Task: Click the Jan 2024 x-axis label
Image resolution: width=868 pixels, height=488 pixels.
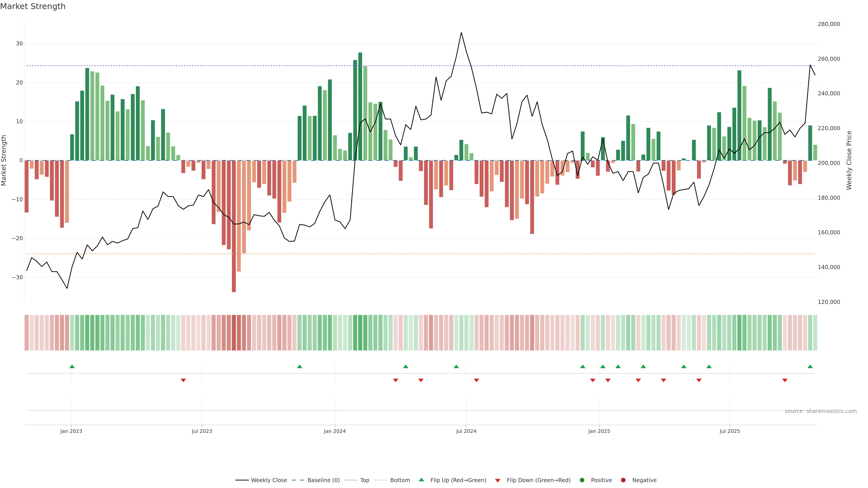Action: coord(335,431)
